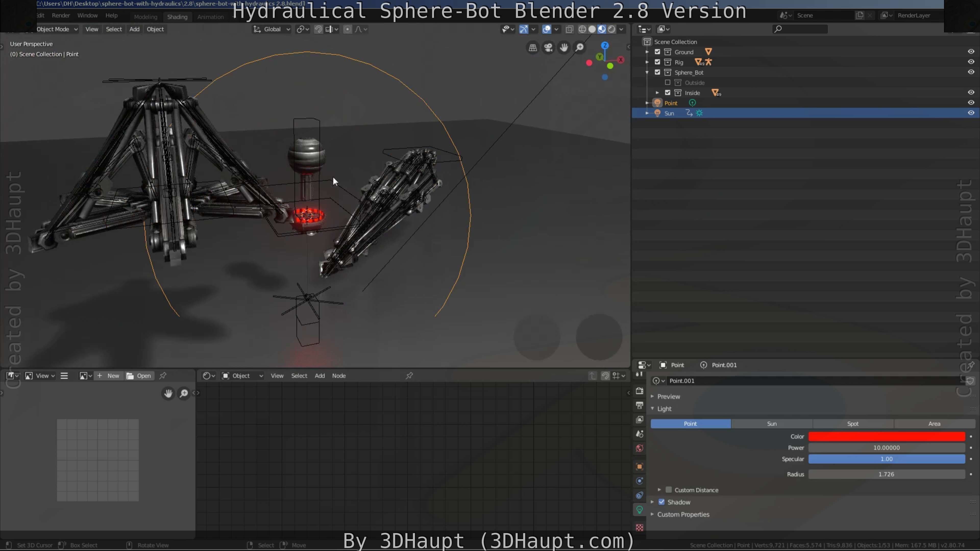Toggle snapping magnet icon

[318, 29]
